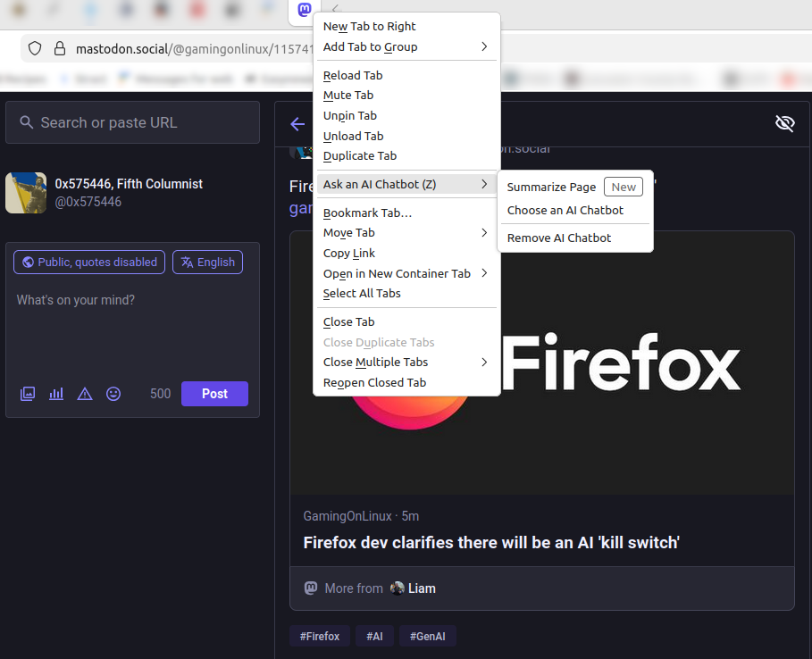The image size is (812, 659).
Task: Click the padlock site security icon
Action: point(59,48)
